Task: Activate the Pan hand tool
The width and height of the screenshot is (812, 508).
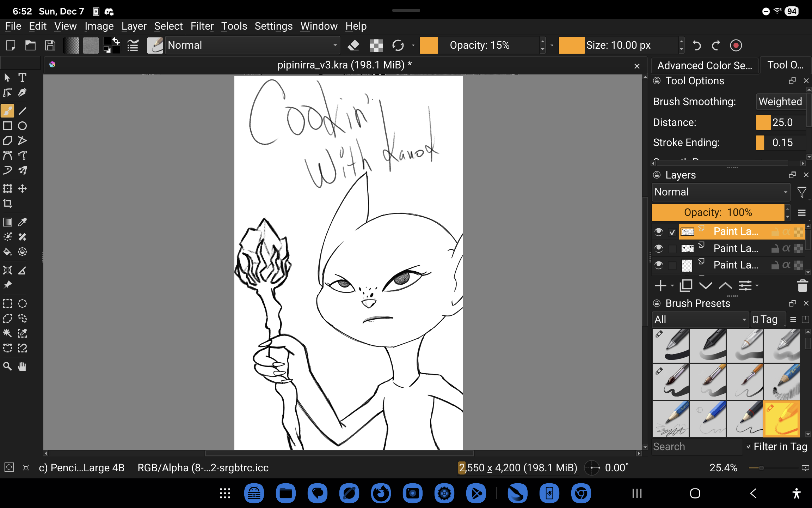Action: (22, 367)
